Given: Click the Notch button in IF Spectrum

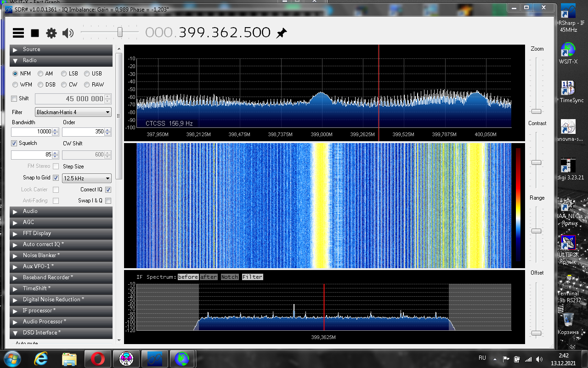Looking at the screenshot, I should coord(230,277).
